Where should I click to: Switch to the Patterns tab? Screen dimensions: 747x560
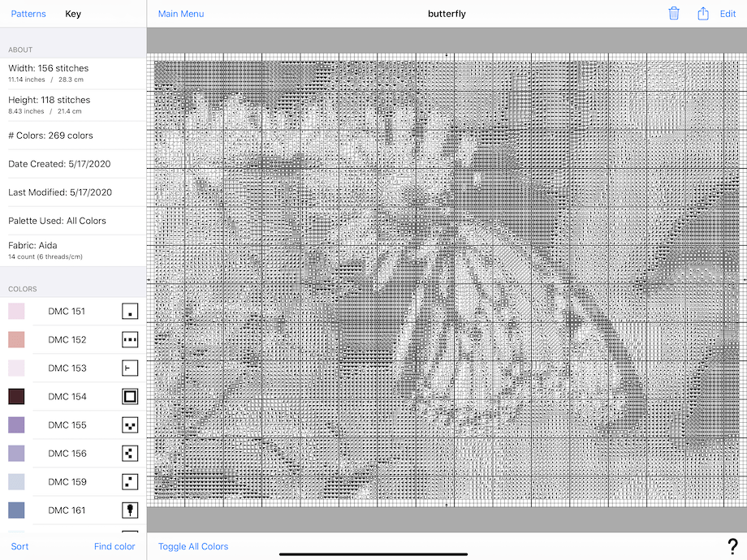[x=28, y=14]
